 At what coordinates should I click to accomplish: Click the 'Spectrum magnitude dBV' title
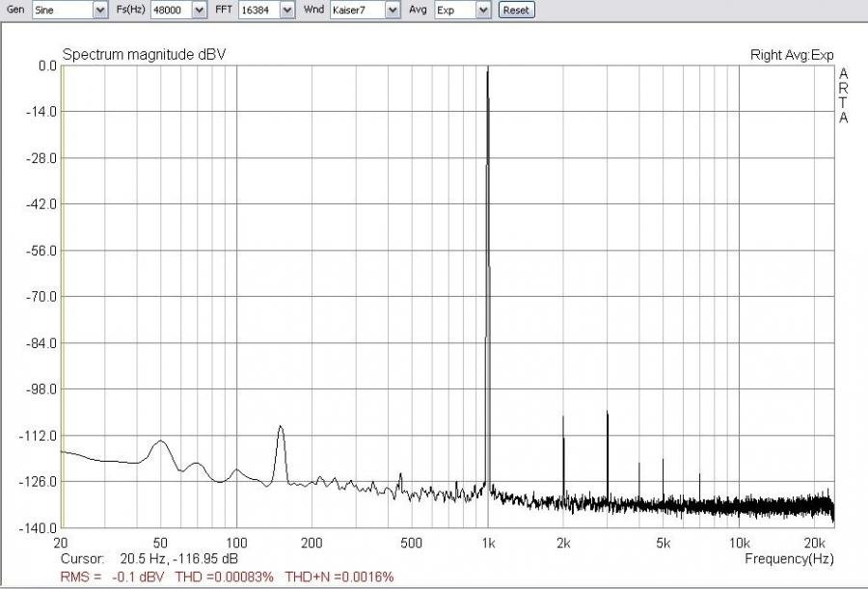[144, 54]
